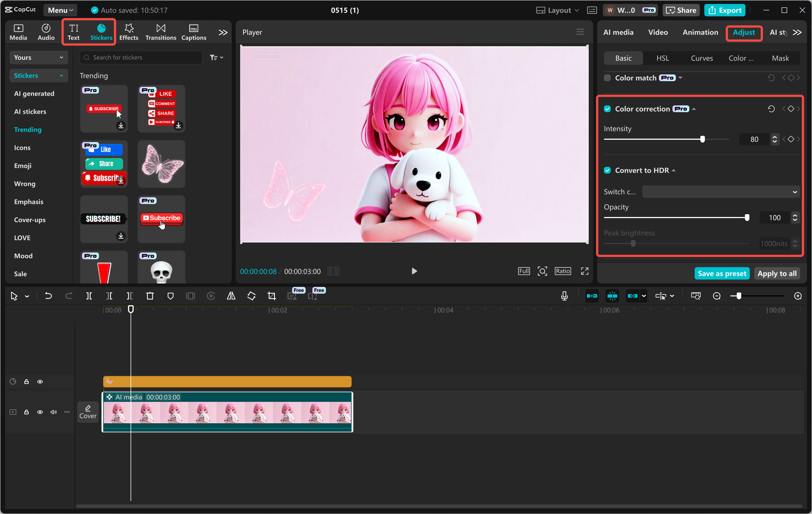Click the Ratio button in player
The width and height of the screenshot is (812, 514).
click(563, 271)
